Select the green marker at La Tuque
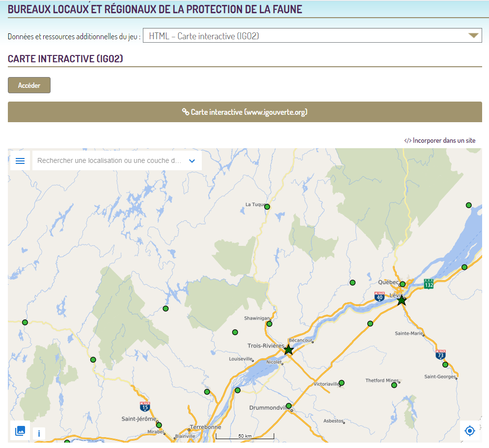The image size is (489, 448). click(x=267, y=207)
